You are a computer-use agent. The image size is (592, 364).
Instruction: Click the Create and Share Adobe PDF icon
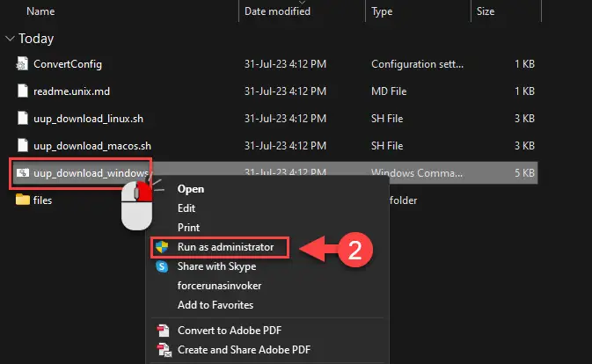161,350
